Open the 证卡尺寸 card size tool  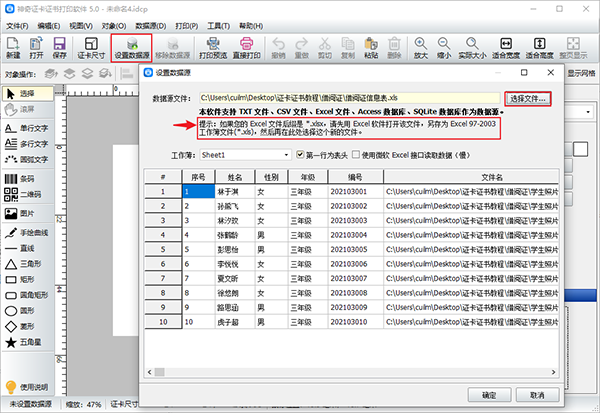point(91,48)
